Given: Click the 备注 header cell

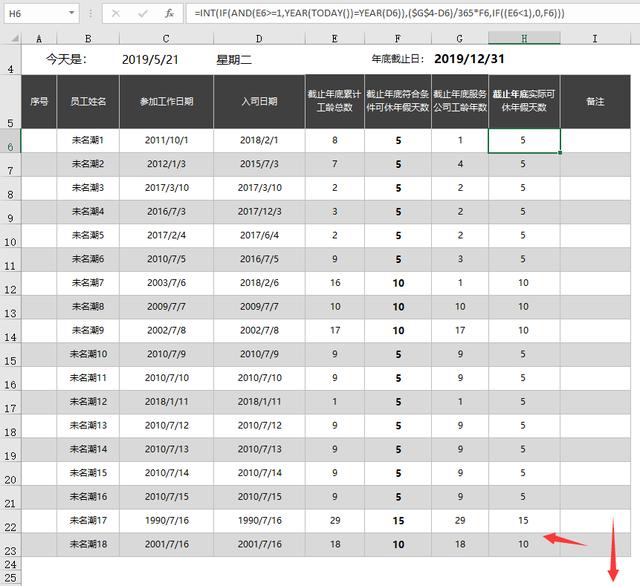Looking at the screenshot, I should click(595, 102).
